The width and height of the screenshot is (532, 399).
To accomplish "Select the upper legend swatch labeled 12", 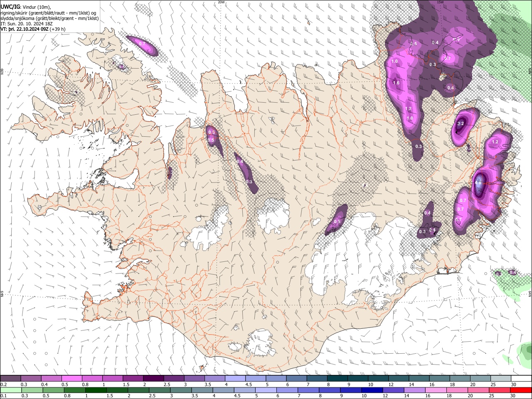I will [x=399, y=379].
